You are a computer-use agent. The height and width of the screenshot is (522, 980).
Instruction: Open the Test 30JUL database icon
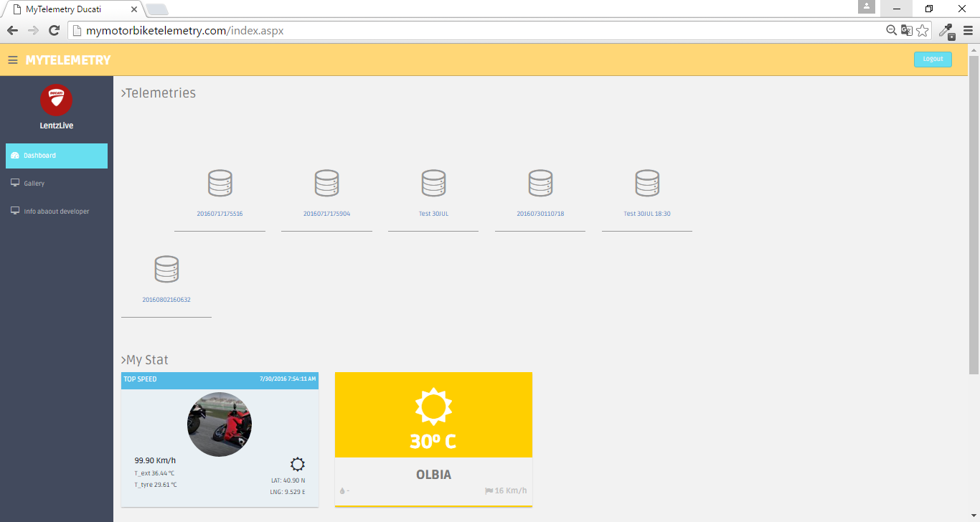tap(433, 184)
